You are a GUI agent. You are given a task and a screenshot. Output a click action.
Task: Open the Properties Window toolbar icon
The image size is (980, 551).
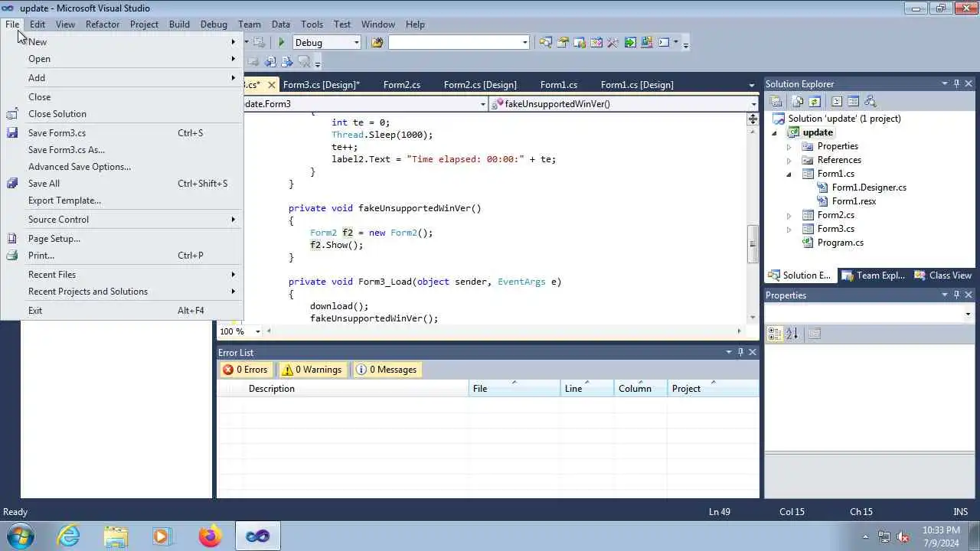click(563, 43)
